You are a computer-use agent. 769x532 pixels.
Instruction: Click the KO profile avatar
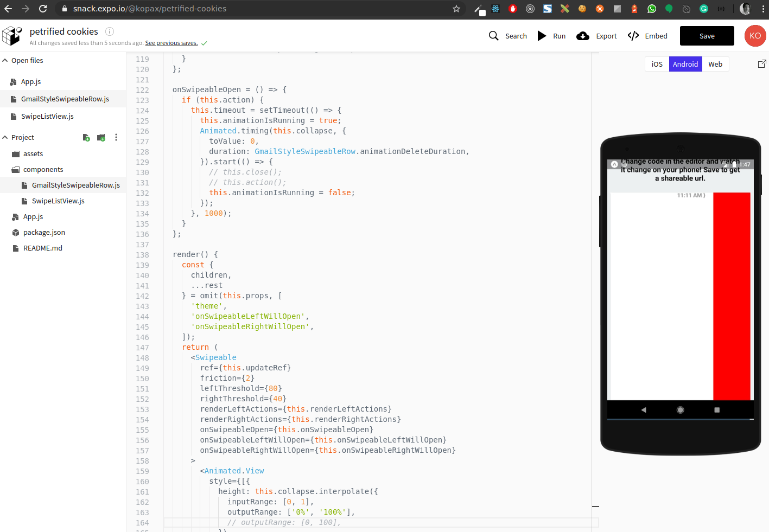click(x=755, y=36)
